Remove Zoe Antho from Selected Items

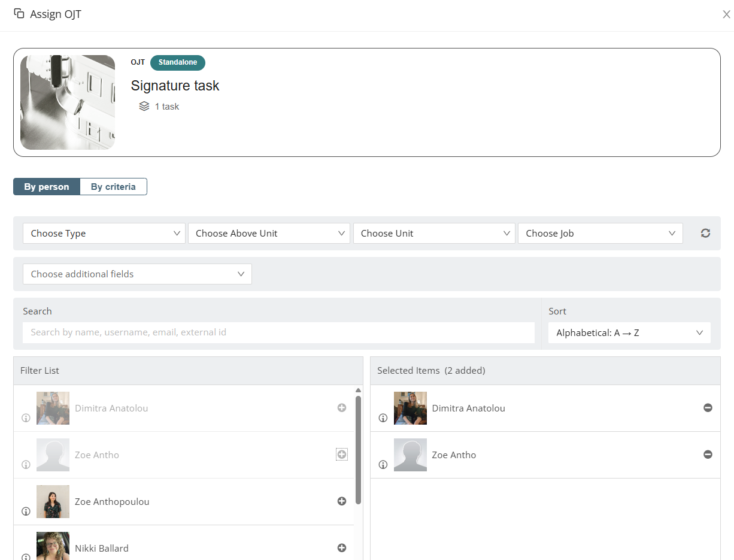tap(708, 455)
